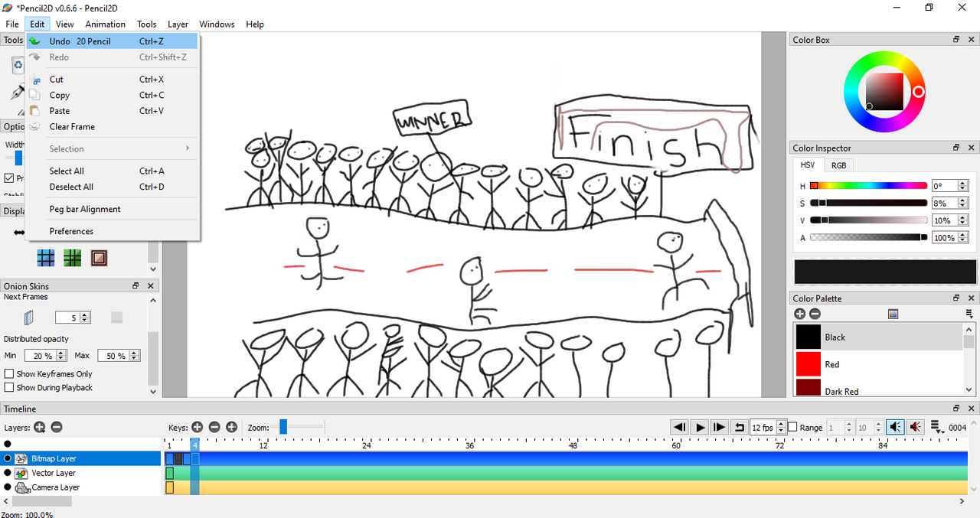Screen dimensions: 980x518
Task: Jump to the next frame
Action: pyautogui.click(x=719, y=427)
